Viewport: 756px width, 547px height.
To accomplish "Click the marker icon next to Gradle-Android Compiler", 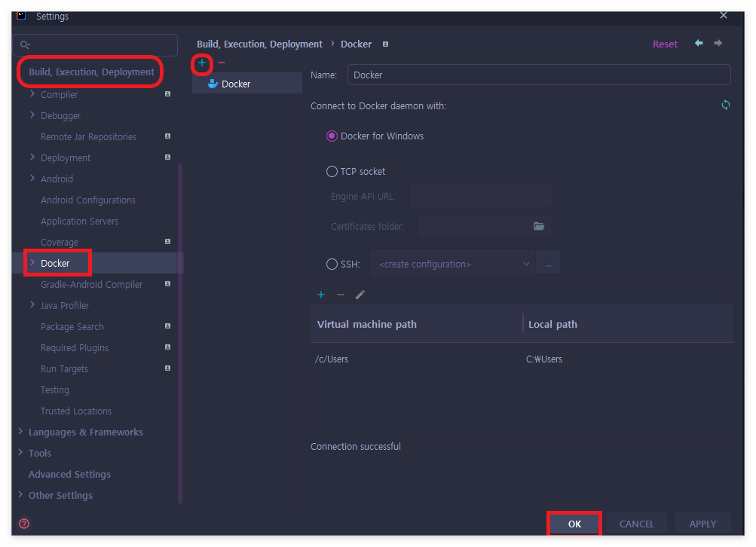I will pos(167,284).
